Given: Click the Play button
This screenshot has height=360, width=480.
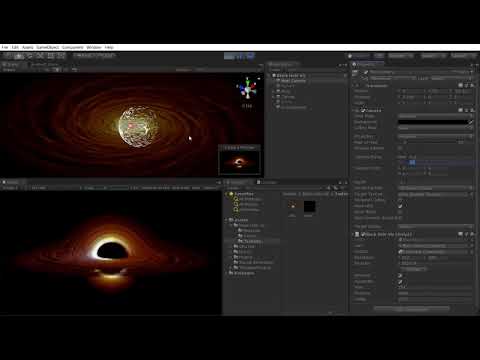Looking at the screenshot, I should click(229, 56).
